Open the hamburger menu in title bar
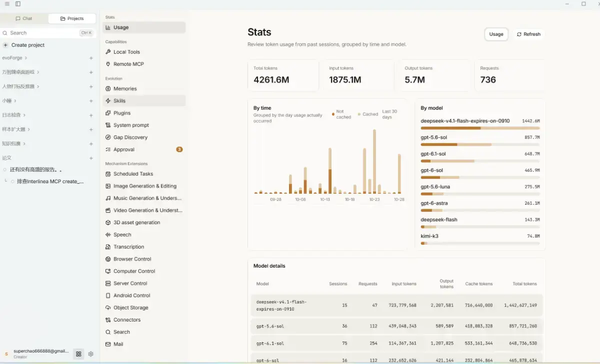 coord(7,4)
